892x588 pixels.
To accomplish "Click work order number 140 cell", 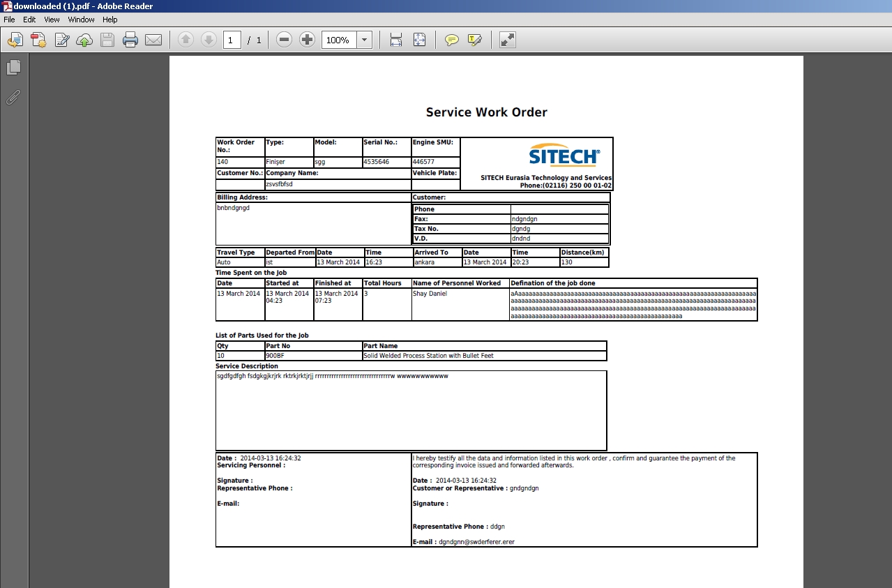I will click(x=240, y=162).
